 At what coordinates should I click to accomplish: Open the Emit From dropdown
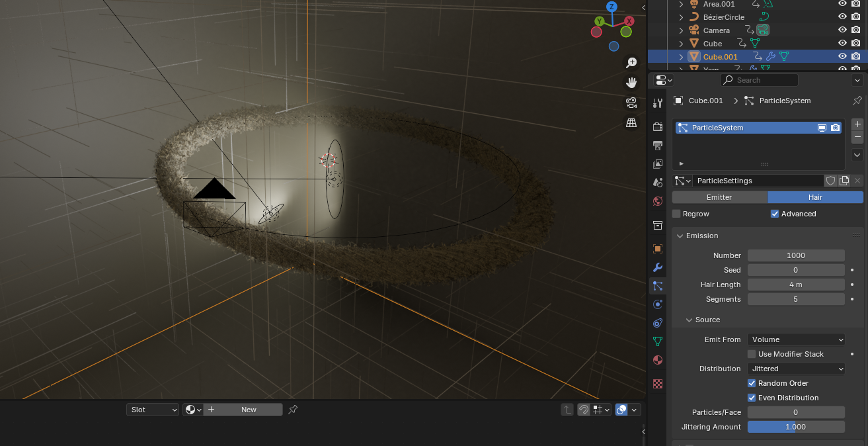[x=797, y=339]
